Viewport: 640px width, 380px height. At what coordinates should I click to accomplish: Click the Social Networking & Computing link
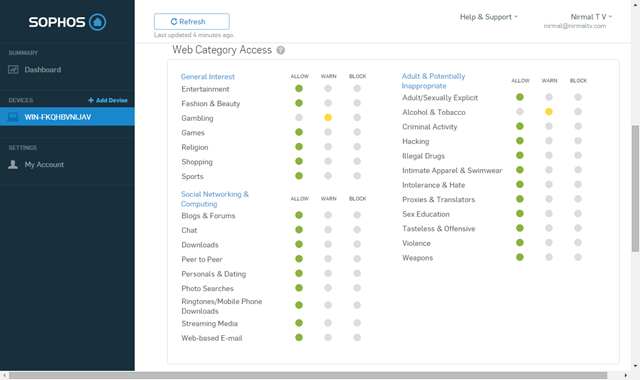click(215, 199)
